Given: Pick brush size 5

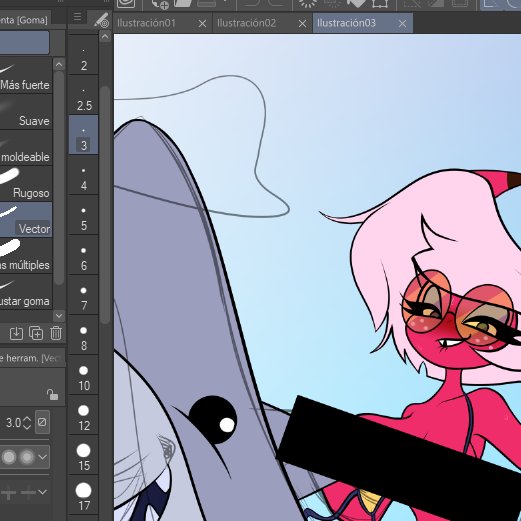Looking at the screenshot, I should [83, 215].
